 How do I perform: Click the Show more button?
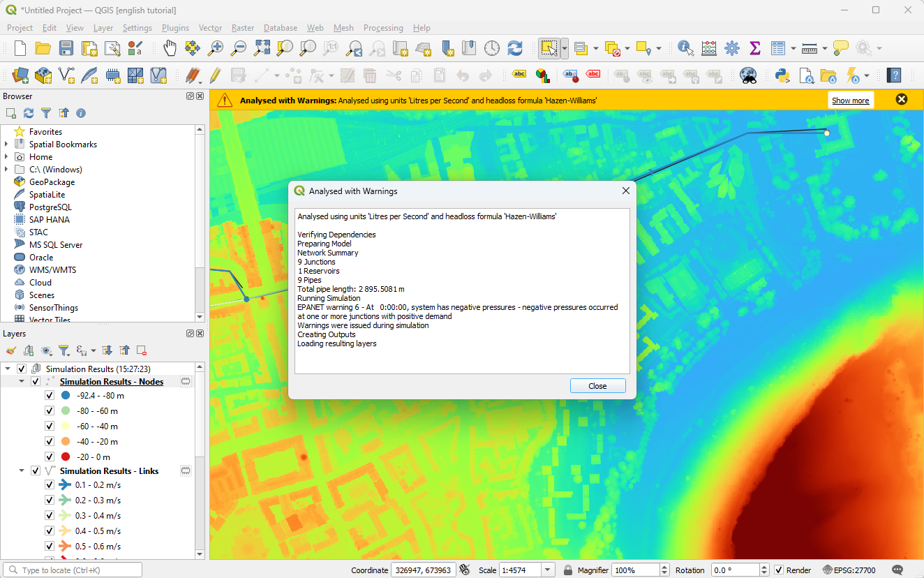pyautogui.click(x=850, y=100)
